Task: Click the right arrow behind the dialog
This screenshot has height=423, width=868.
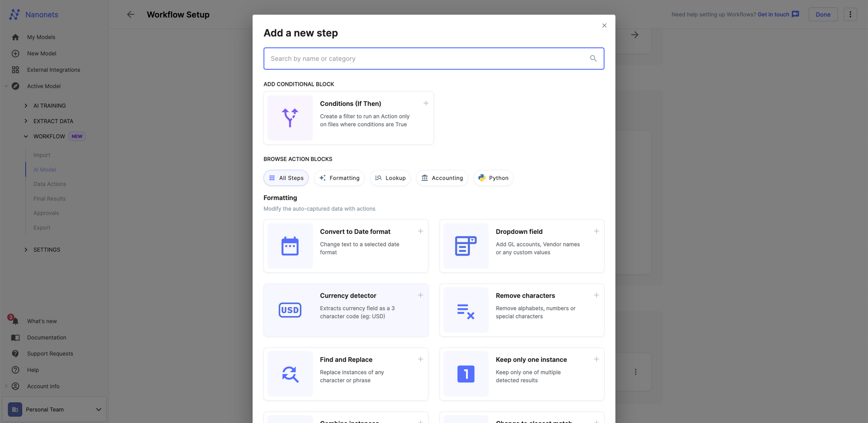Action: point(635,35)
